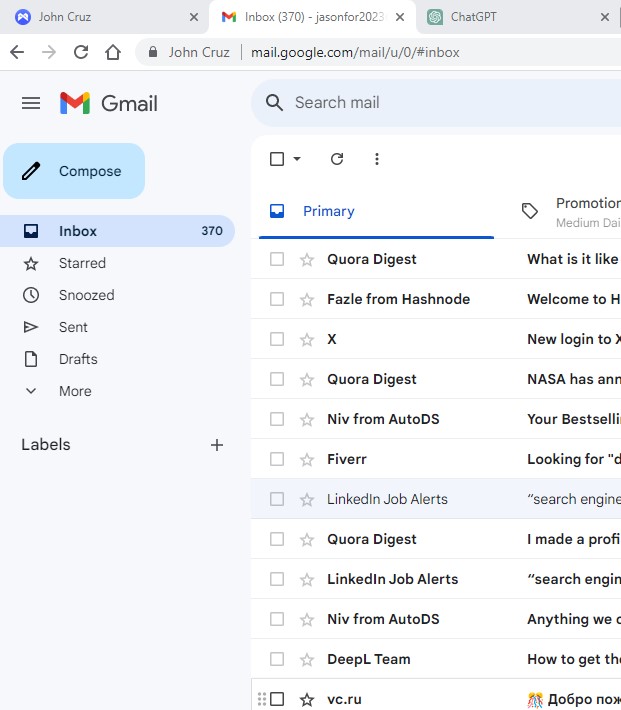Star the vc.ru email
621x710 pixels.
pyautogui.click(x=307, y=700)
